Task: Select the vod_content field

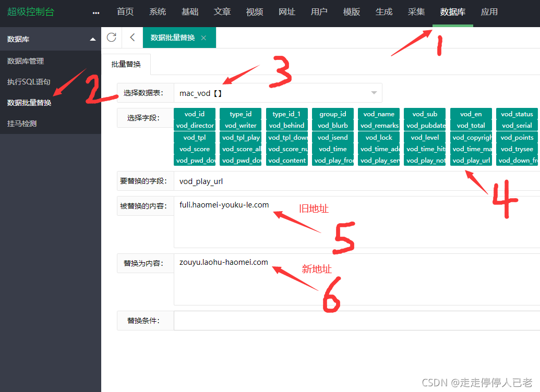Action: (286, 160)
